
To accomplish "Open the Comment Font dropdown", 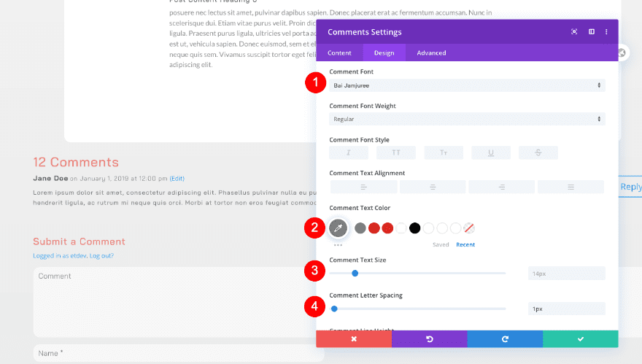I will [x=467, y=85].
